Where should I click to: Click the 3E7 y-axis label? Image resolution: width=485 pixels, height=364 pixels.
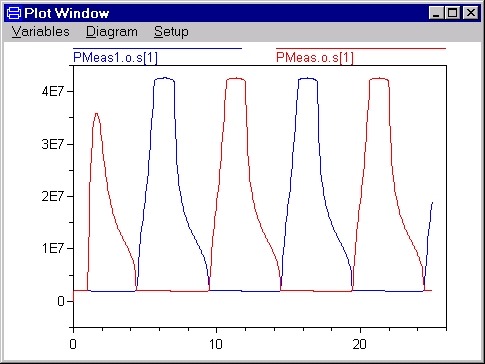[x=52, y=144]
